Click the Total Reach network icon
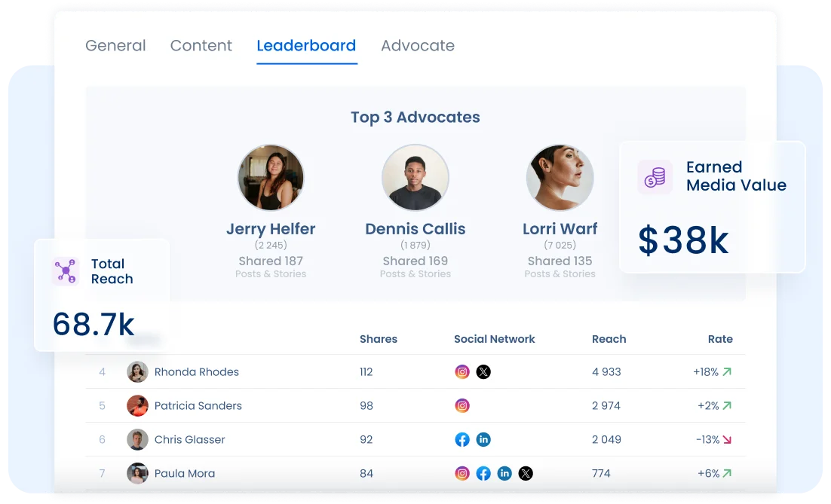The image size is (831, 504). (66, 271)
